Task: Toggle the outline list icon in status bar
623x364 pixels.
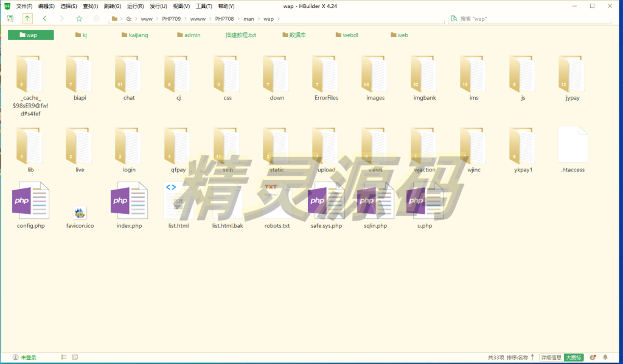Action: point(64,357)
